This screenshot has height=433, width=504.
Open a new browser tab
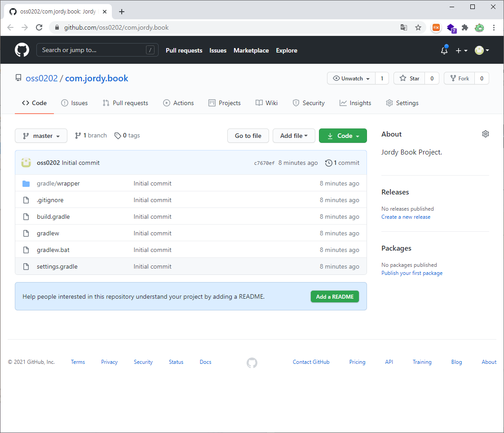point(121,12)
